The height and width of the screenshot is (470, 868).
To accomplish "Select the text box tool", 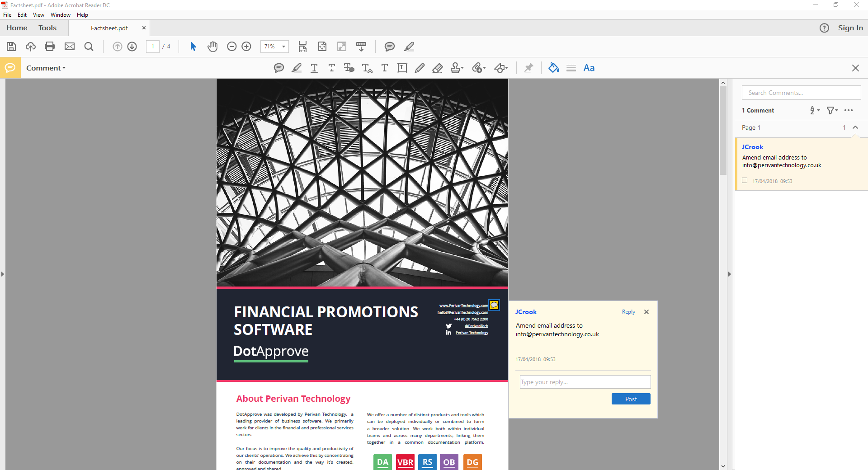I will 402,68.
